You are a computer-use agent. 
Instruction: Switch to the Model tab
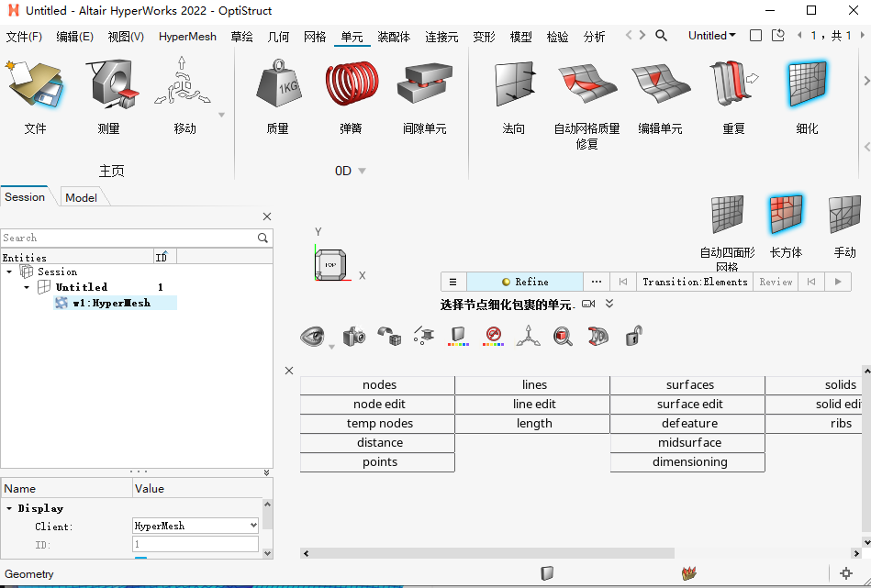82,196
